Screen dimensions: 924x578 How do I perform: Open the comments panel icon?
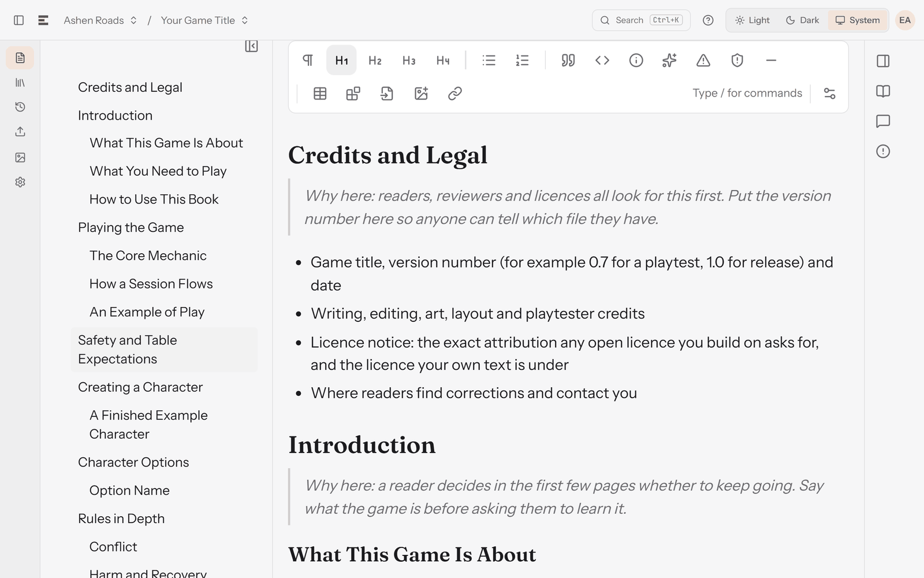[x=883, y=121]
